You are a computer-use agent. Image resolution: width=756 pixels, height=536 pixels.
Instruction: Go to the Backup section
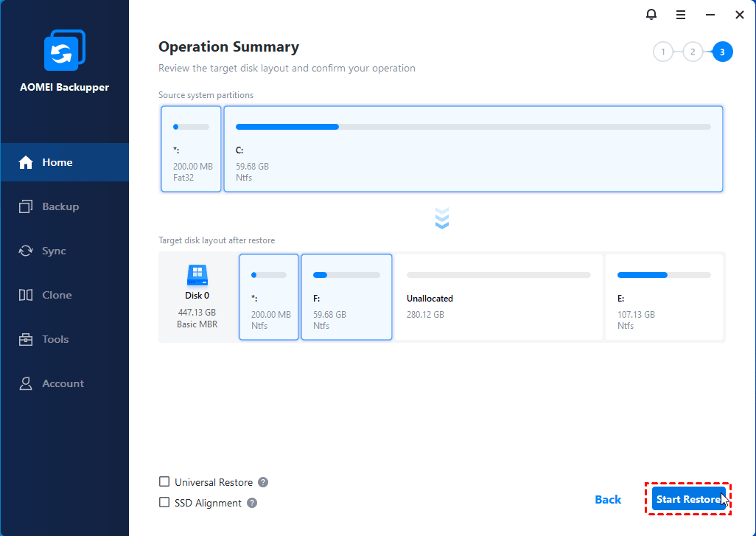pos(60,206)
